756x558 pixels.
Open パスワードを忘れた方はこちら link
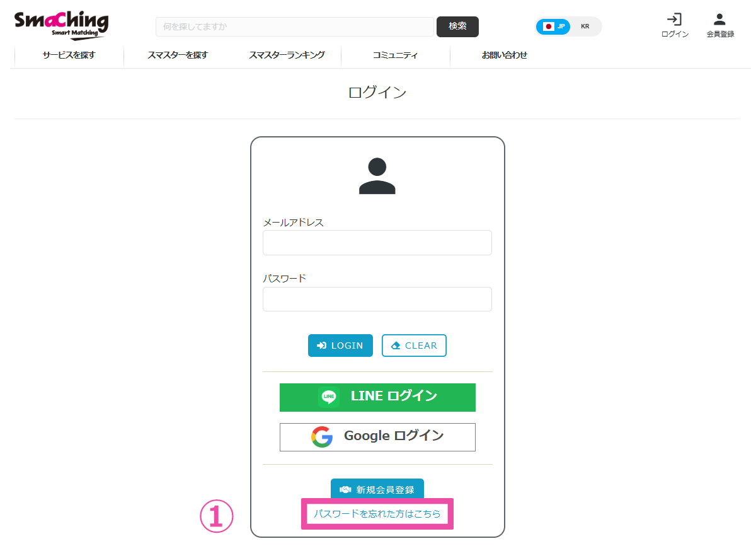(x=377, y=514)
